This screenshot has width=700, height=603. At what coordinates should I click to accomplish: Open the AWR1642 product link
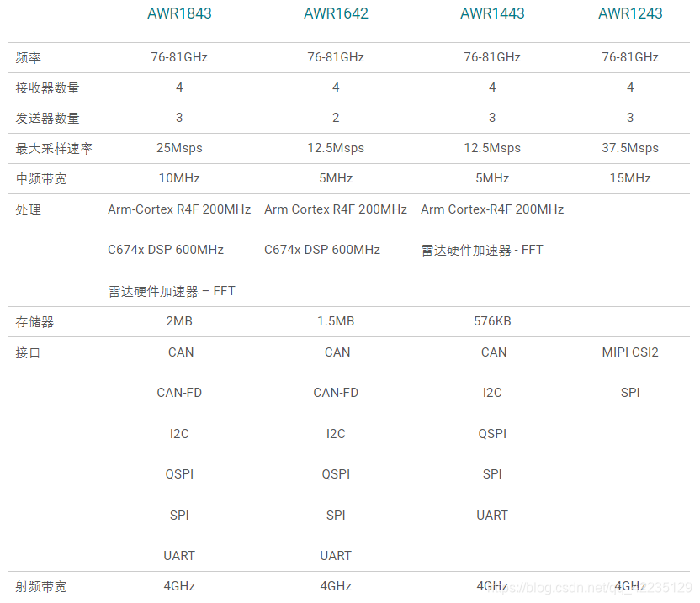tap(336, 13)
